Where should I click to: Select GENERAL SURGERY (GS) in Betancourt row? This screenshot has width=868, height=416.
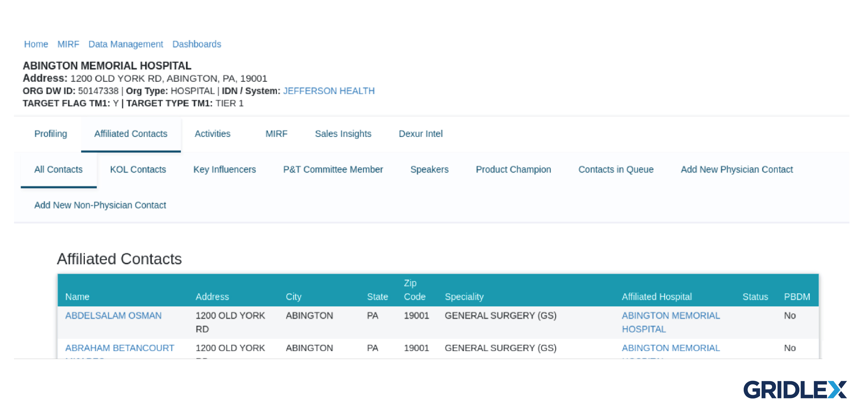(x=500, y=348)
